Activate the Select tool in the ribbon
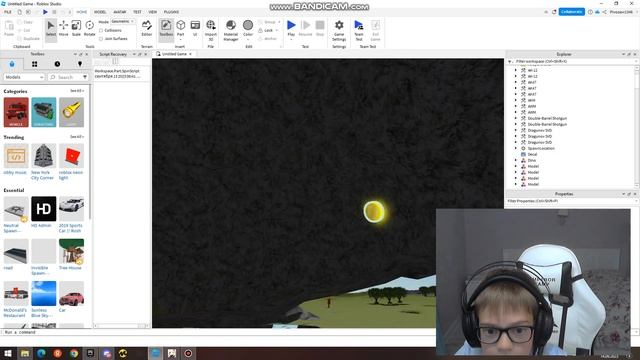 (x=51, y=29)
